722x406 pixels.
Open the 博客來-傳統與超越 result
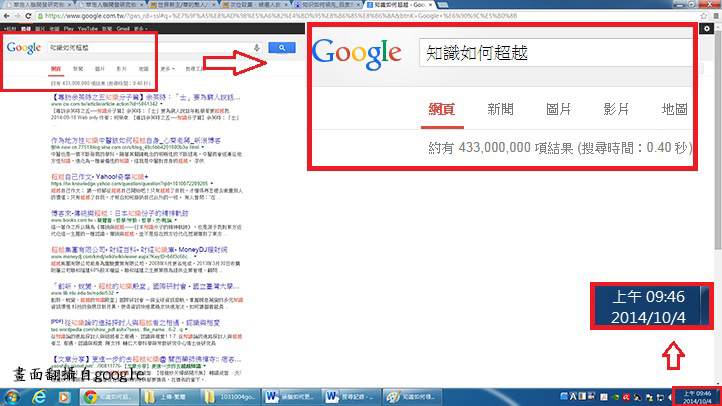tap(120, 213)
